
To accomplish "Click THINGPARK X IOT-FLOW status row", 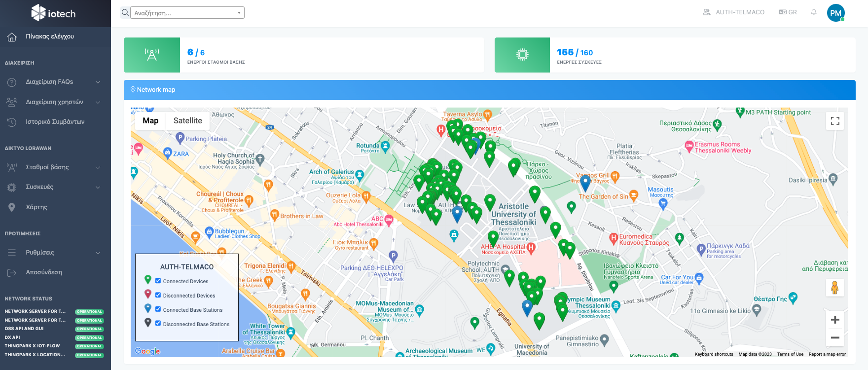I will coord(54,346).
